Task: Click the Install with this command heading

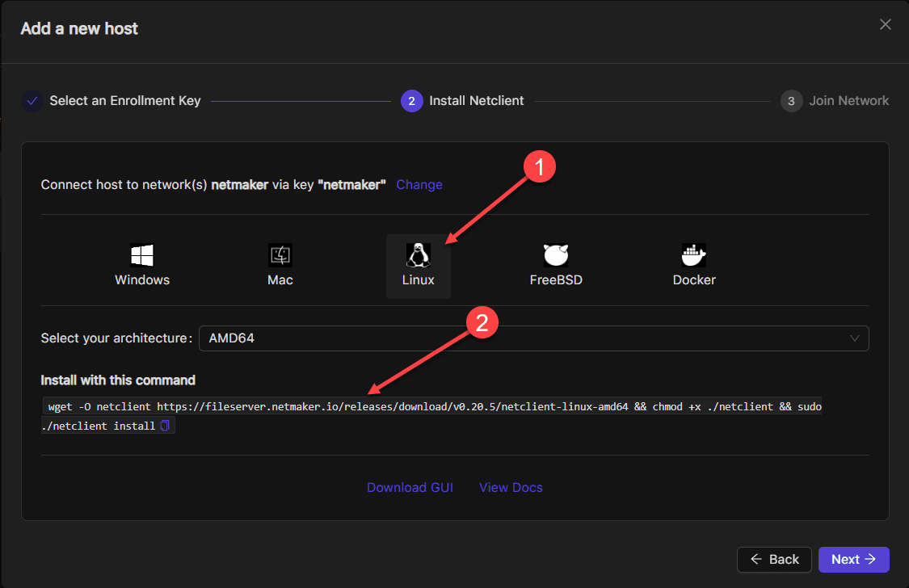Action: [x=118, y=380]
